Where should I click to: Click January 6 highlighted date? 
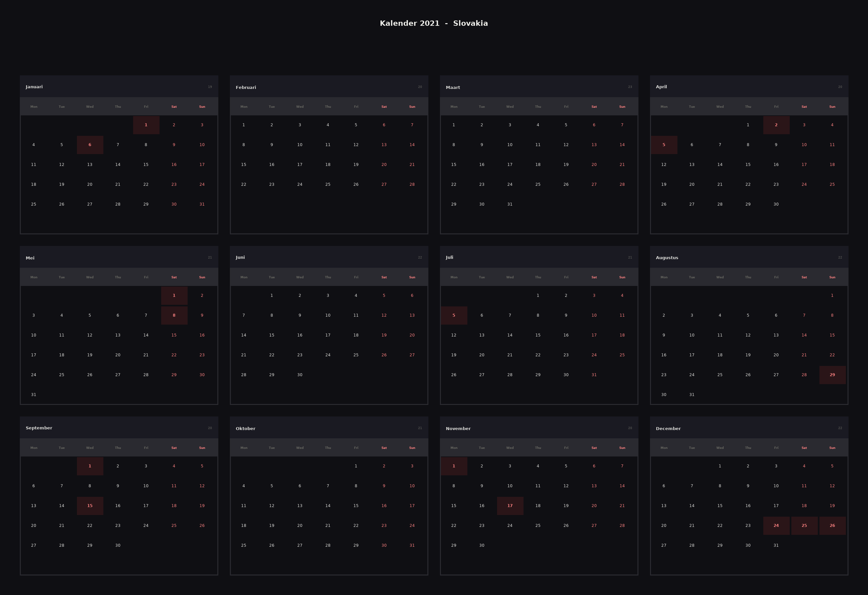click(x=90, y=145)
